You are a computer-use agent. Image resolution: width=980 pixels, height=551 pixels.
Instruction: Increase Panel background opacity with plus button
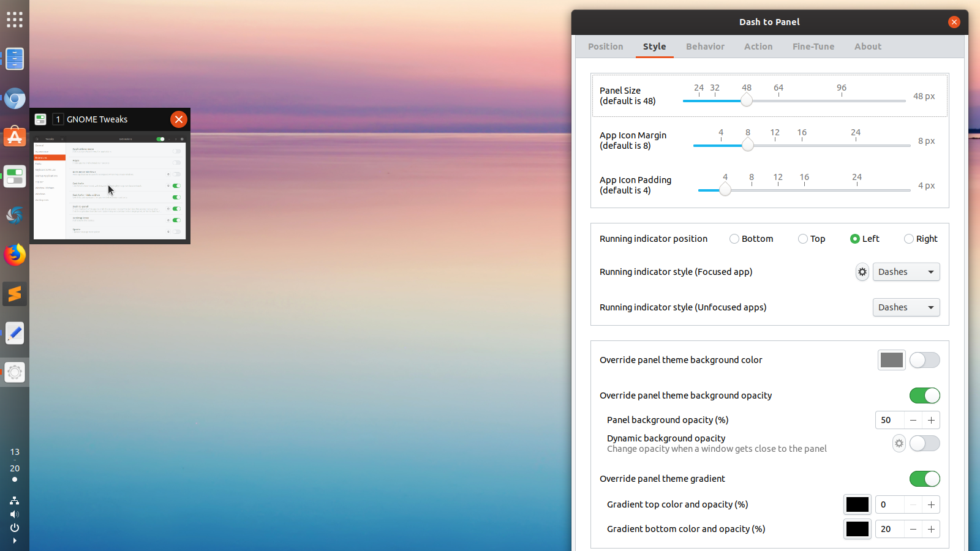click(x=931, y=420)
